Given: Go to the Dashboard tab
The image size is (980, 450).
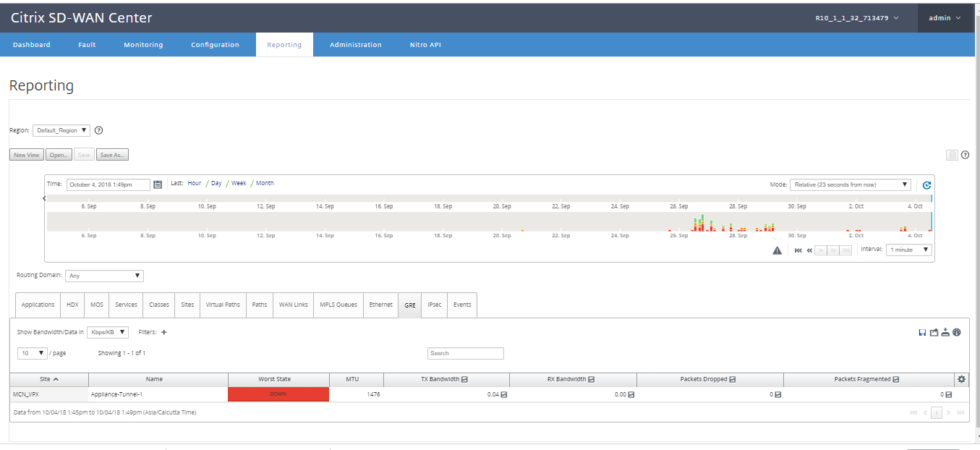Looking at the screenshot, I should [32, 45].
